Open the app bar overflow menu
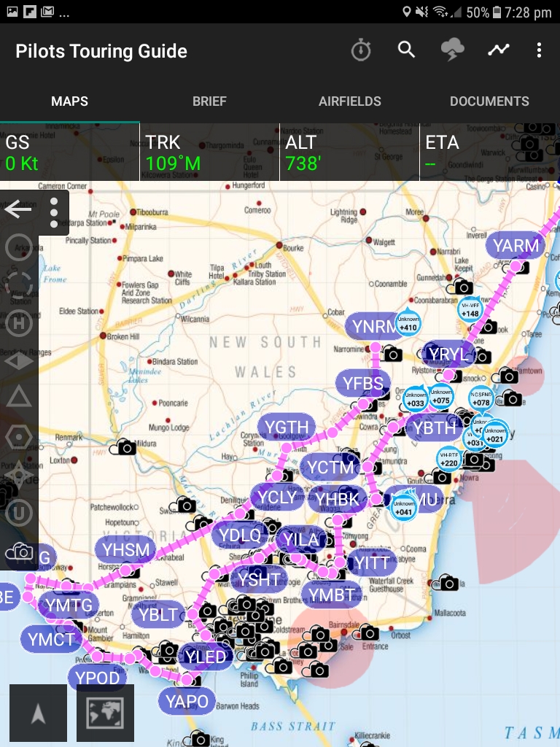This screenshot has width=560, height=747. point(539,50)
